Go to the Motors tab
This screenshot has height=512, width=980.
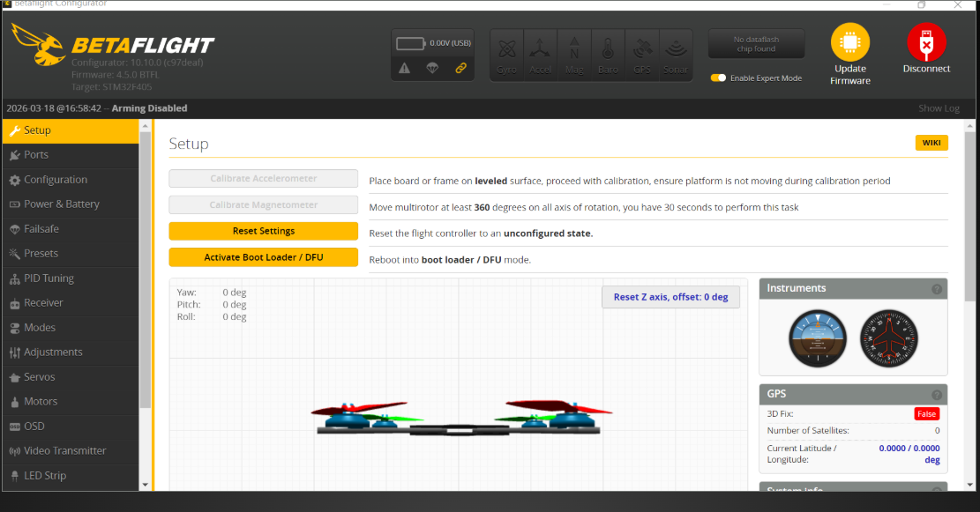(x=41, y=402)
